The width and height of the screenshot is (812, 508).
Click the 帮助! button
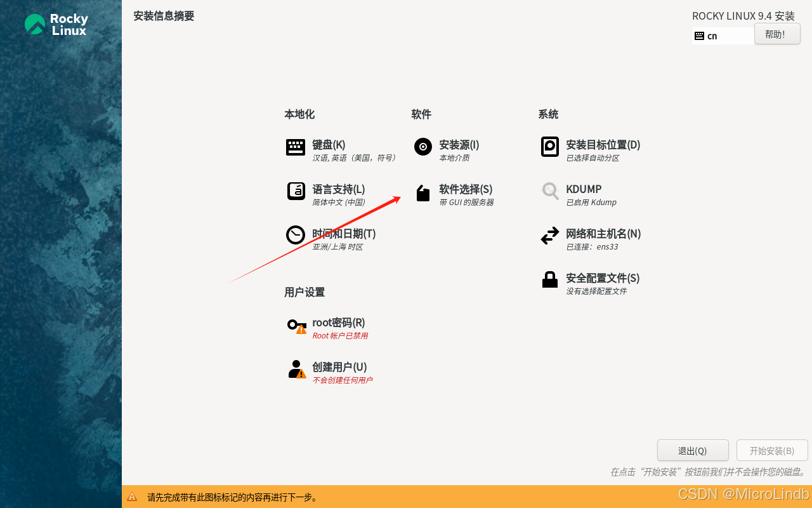pos(777,34)
